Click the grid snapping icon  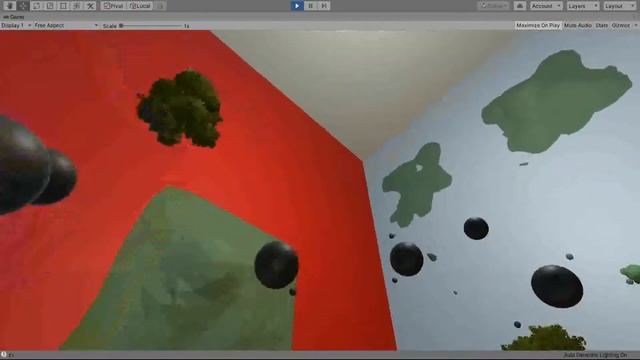tap(161, 6)
